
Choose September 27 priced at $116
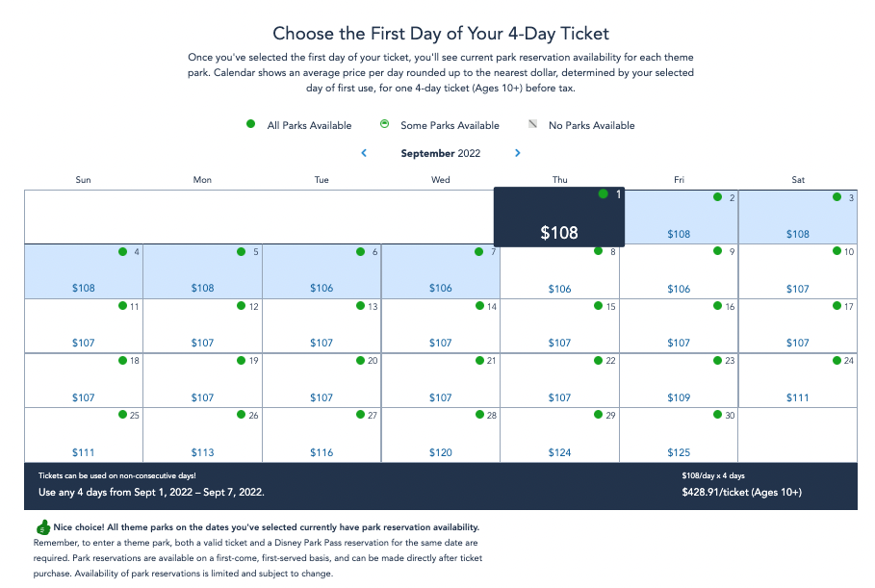pos(322,435)
